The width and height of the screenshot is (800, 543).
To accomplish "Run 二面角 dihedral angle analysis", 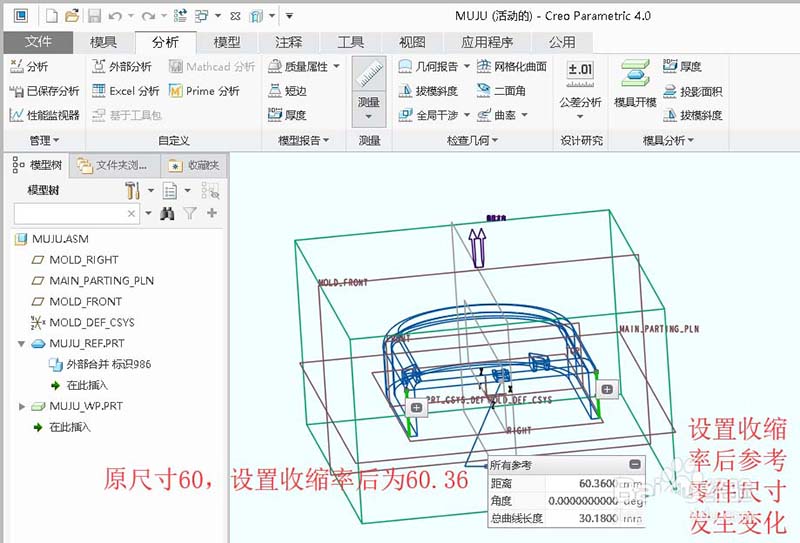I will coord(501,91).
